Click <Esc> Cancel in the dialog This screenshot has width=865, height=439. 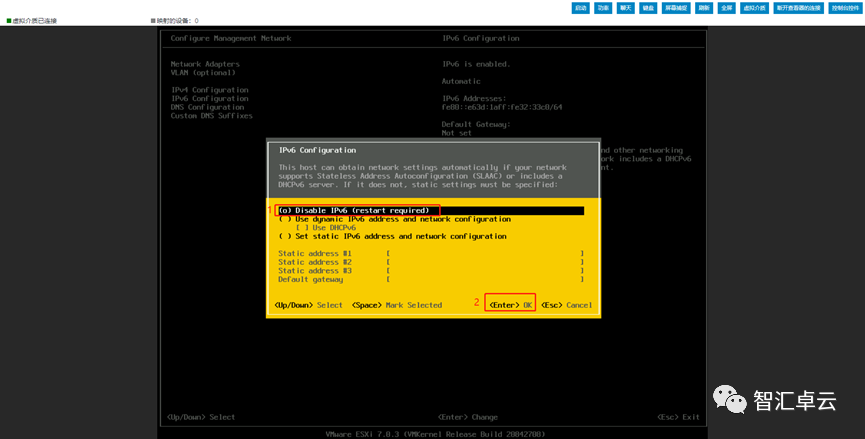click(x=567, y=305)
